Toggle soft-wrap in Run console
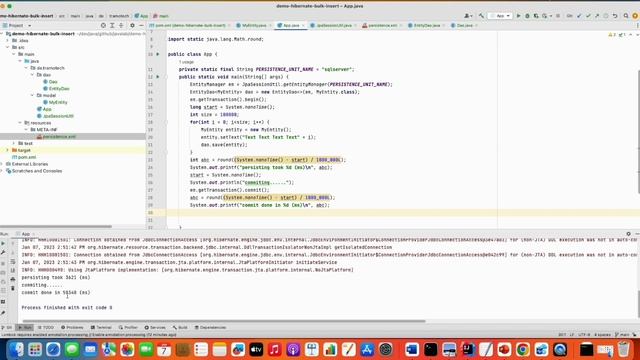Screen dimensions: 640x360 13,261
